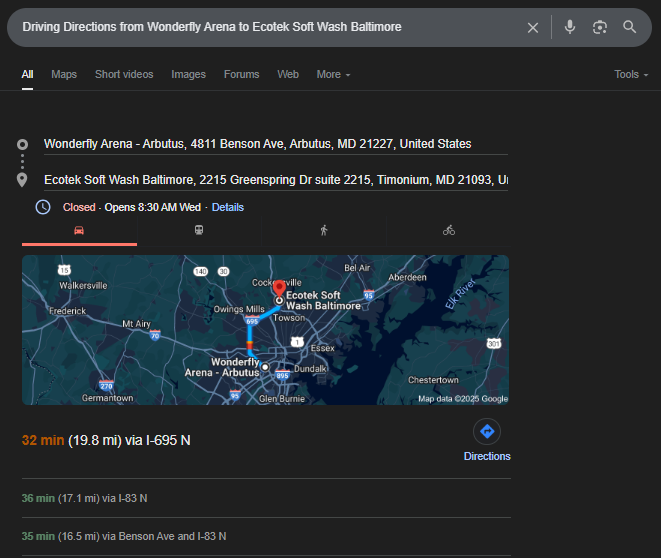Clear the search query with the X icon

click(533, 27)
